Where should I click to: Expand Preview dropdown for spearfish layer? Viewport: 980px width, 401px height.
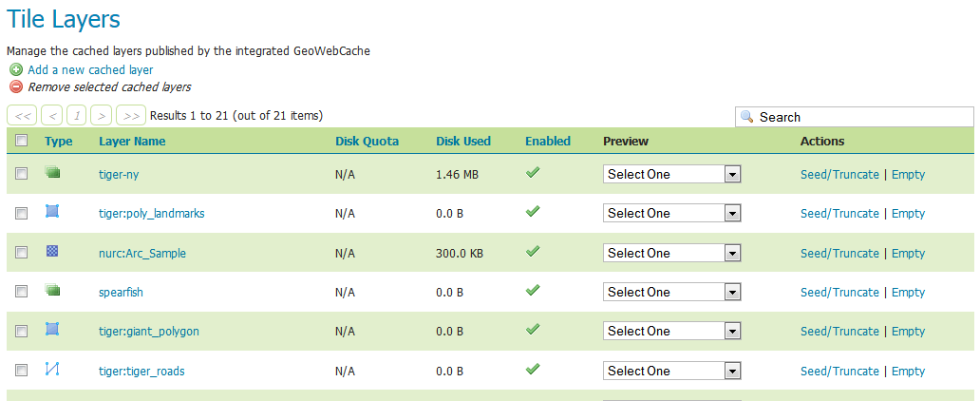(671, 292)
